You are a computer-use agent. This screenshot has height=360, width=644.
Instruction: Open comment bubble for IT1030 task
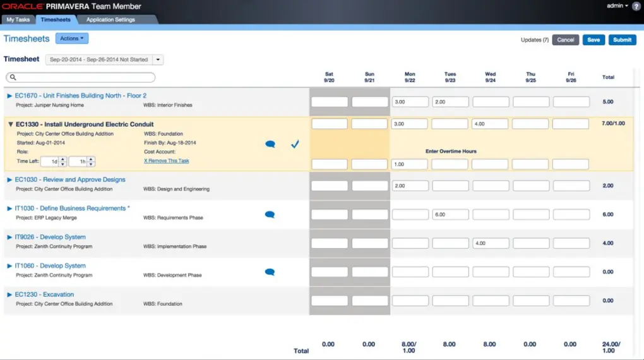coord(270,215)
